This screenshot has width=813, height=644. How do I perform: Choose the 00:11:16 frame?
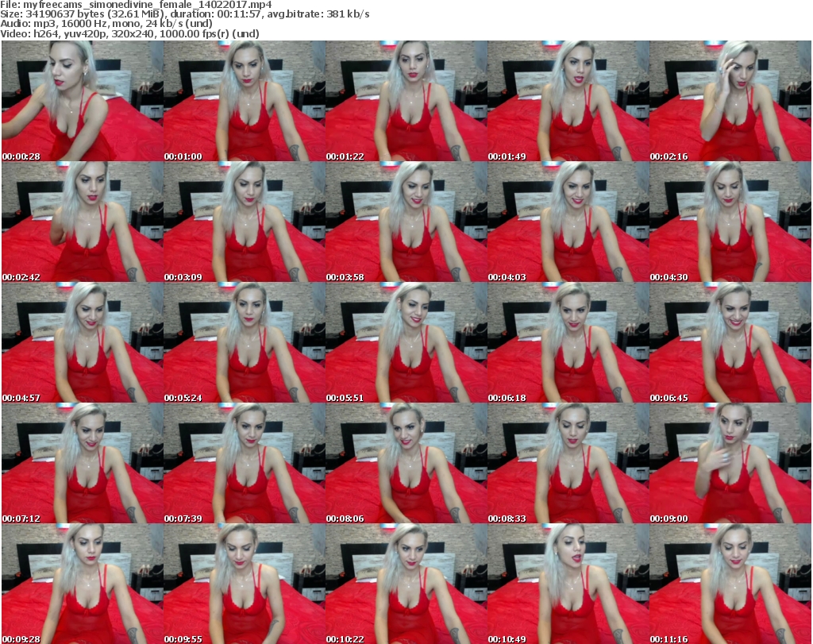coord(730,584)
